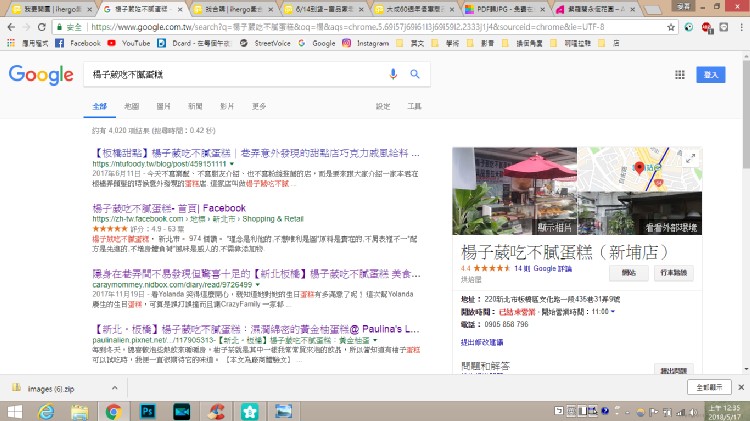The height and width of the screenshot is (421, 750).
Task: Open Internet Explorer from taskbar
Action: coord(46,411)
